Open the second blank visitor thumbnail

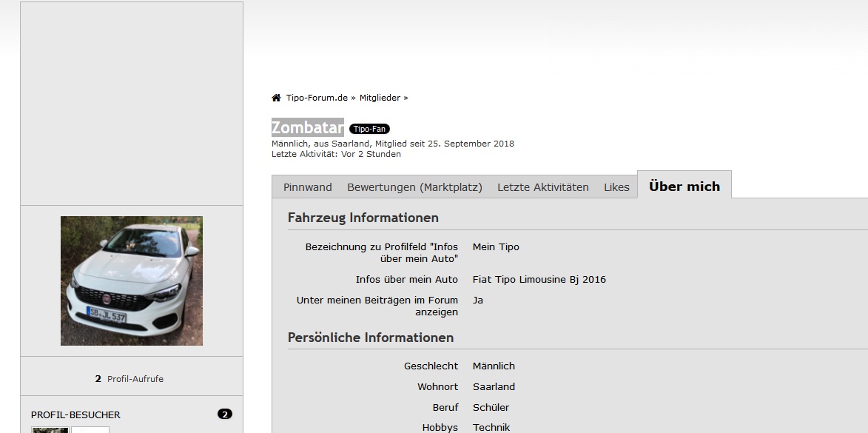(90, 429)
